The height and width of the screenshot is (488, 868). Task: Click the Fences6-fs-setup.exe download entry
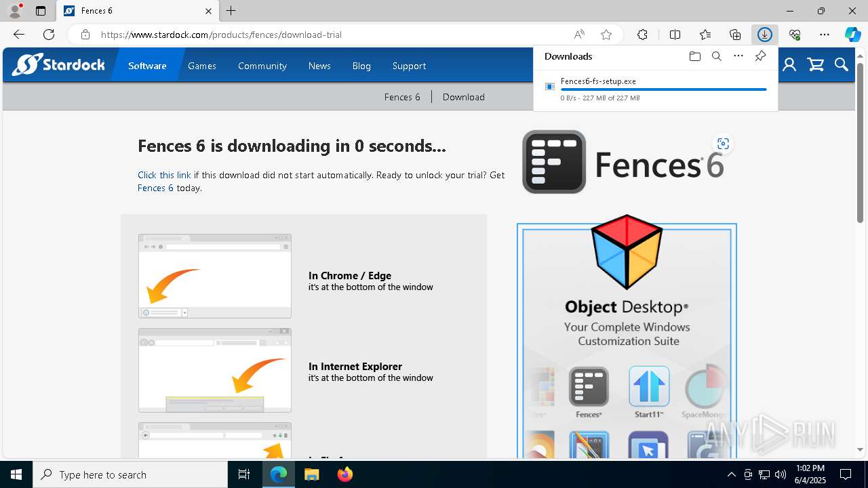(x=655, y=89)
